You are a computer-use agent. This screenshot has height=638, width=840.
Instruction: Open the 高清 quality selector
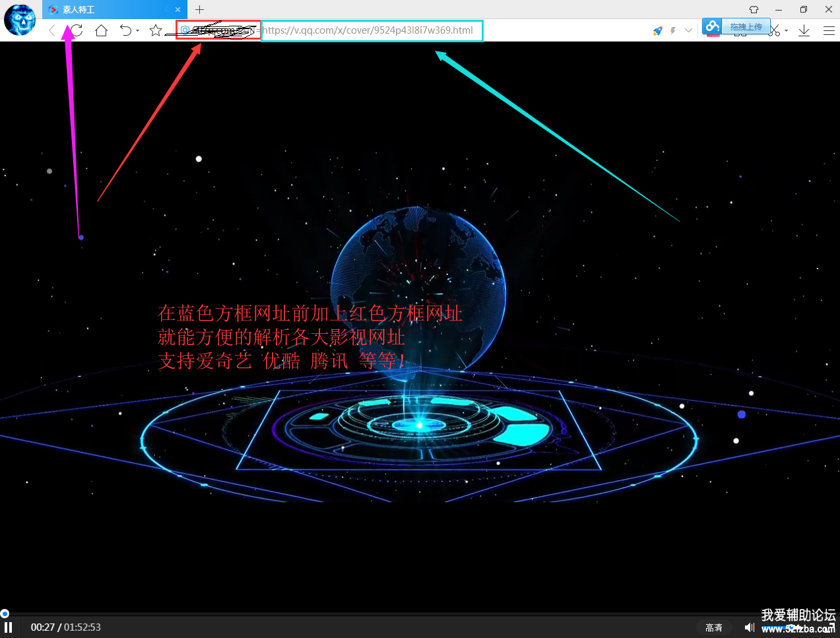714,627
